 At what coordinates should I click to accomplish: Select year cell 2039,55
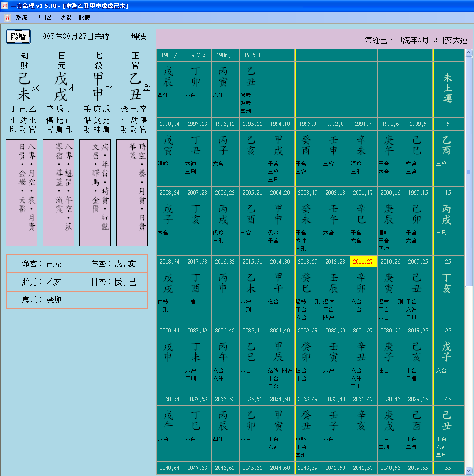tap(418, 468)
